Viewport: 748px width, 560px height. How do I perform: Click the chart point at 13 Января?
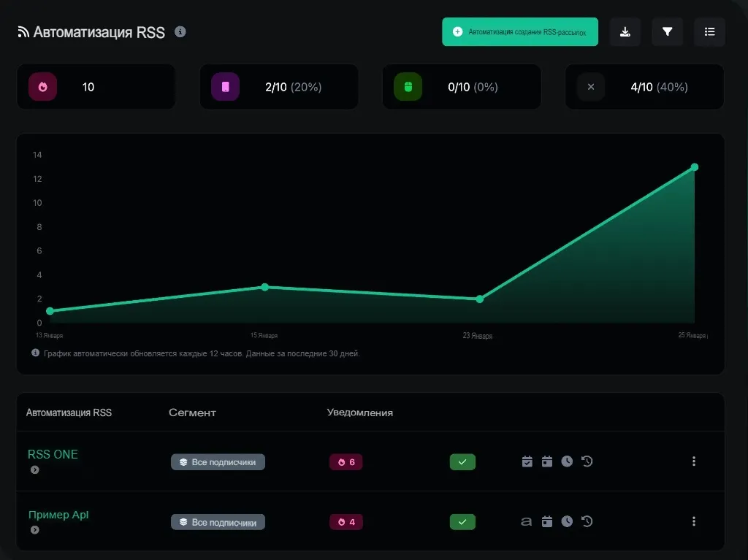click(x=50, y=311)
